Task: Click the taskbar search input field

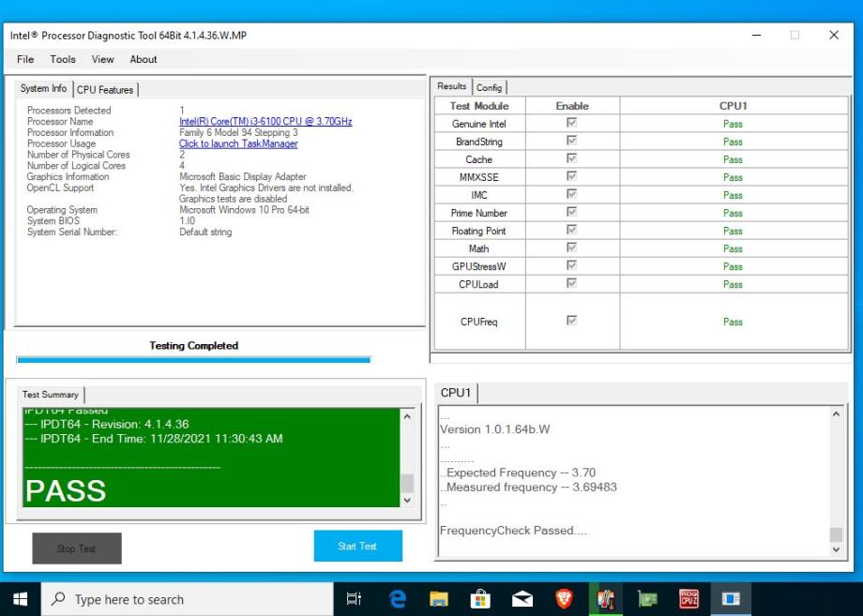Action: (188, 599)
